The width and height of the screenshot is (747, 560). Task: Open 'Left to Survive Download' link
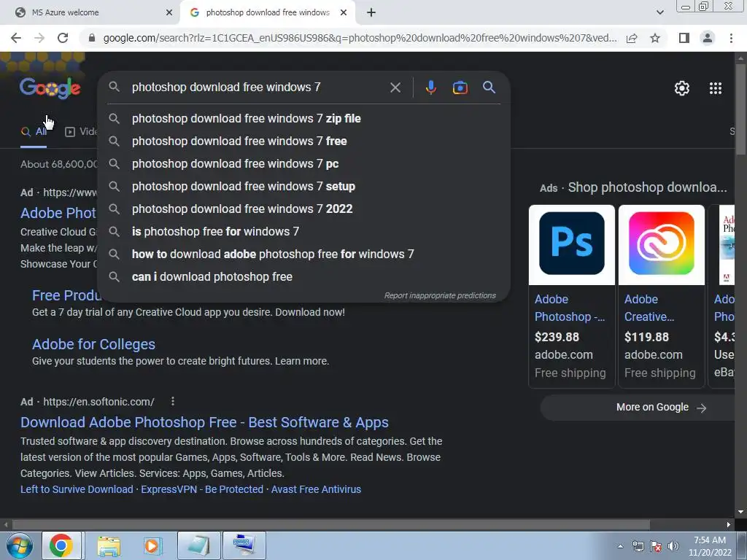point(77,489)
